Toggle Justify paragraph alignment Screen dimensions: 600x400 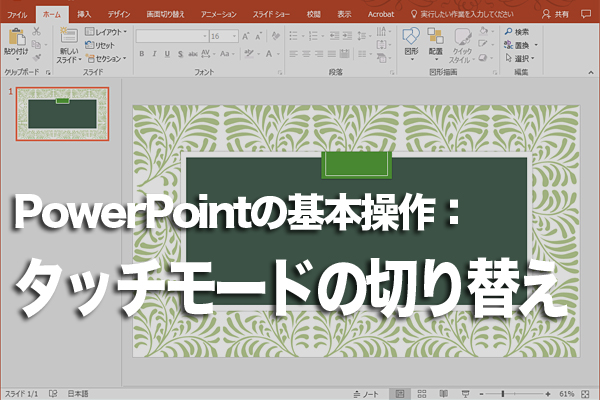[332, 54]
